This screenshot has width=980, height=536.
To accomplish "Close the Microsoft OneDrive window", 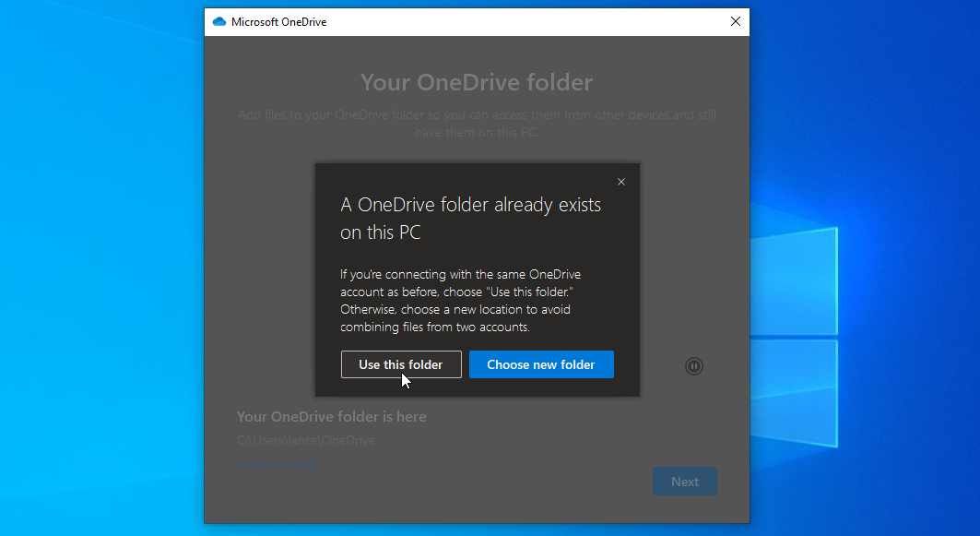I will (736, 20).
